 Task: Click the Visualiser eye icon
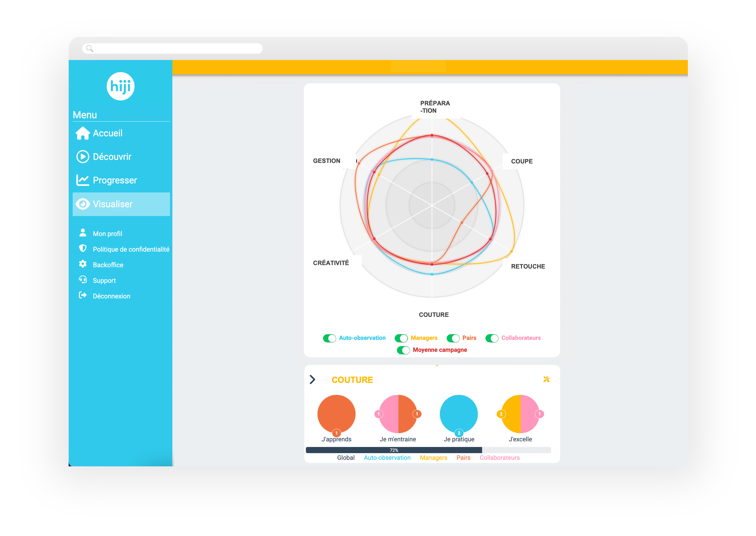[x=83, y=204]
